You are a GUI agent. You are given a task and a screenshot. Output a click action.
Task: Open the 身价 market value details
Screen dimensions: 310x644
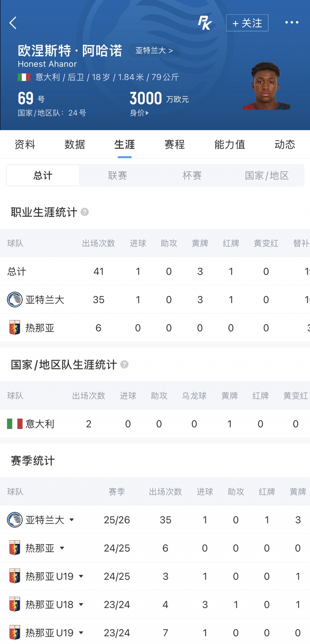pos(139,113)
